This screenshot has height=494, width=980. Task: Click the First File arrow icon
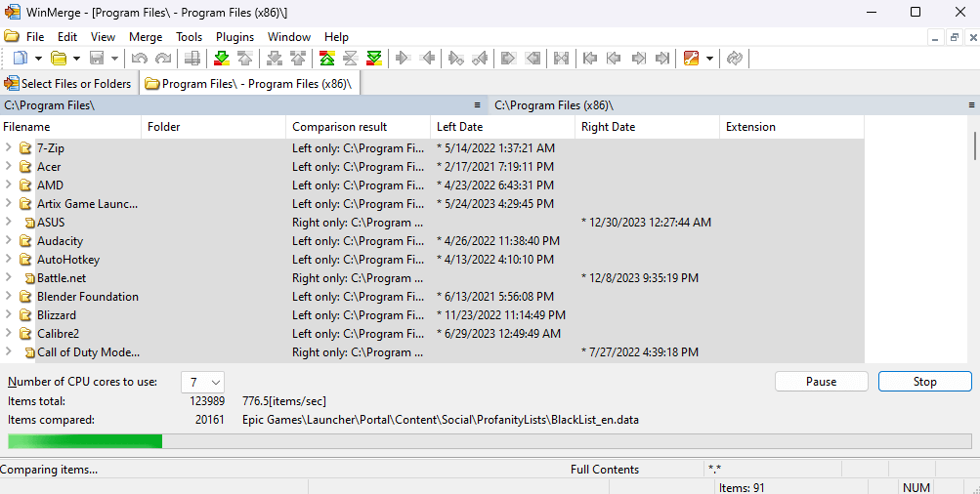590,59
